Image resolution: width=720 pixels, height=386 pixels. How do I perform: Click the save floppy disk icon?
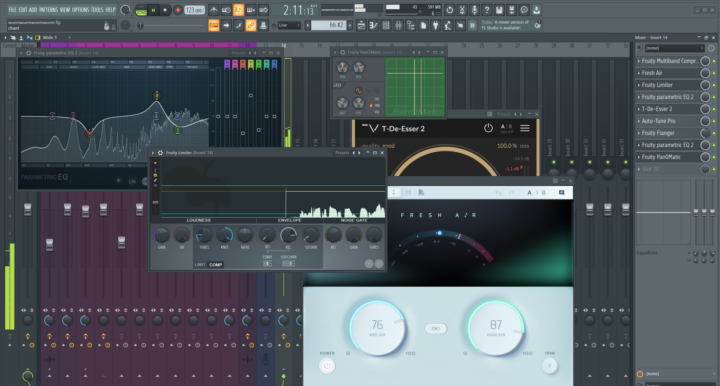(x=499, y=10)
